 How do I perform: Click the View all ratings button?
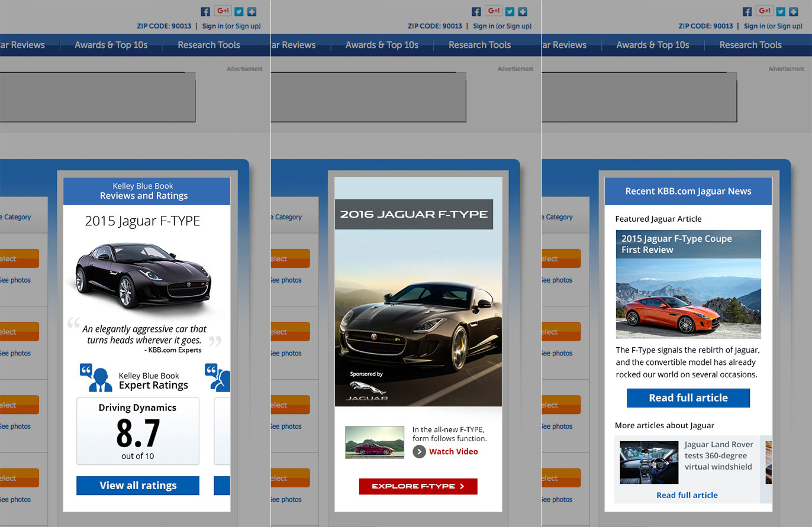pyautogui.click(x=138, y=486)
